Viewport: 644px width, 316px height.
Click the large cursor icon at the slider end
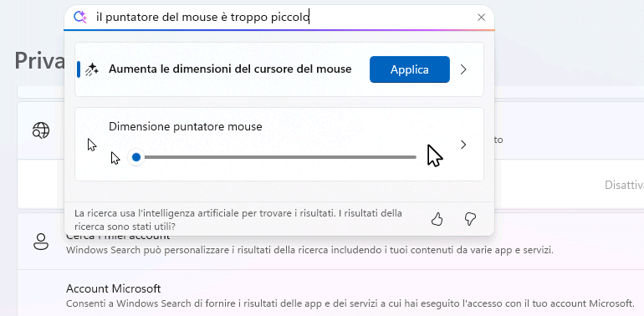pos(435,155)
